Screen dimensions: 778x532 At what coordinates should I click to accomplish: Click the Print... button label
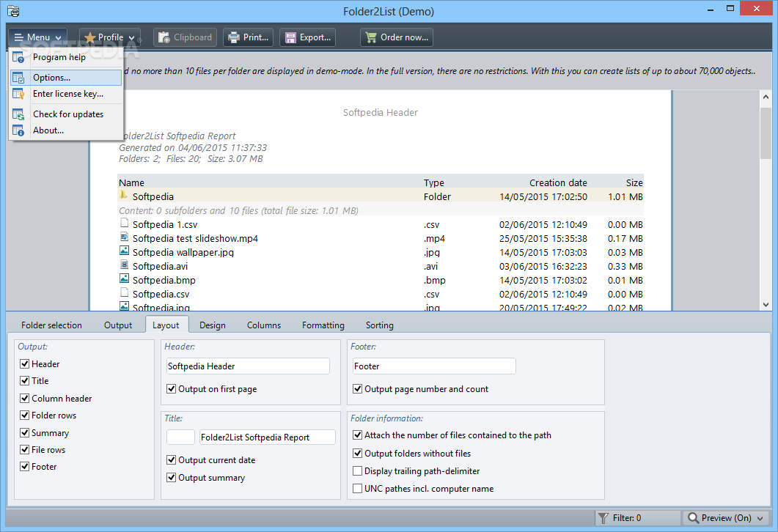click(x=255, y=37)
